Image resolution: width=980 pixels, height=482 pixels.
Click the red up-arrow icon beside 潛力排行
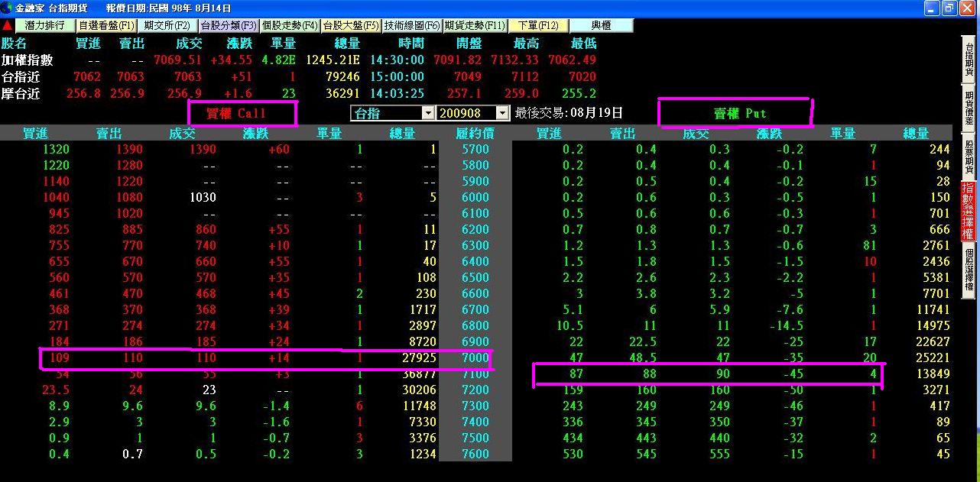tap(7, 25)
